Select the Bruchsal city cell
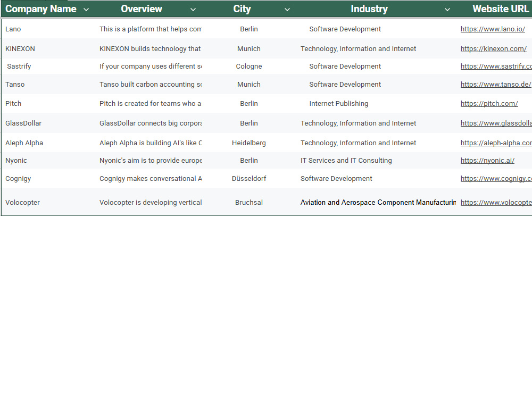 pyautogui.click(x=248, y=203)
